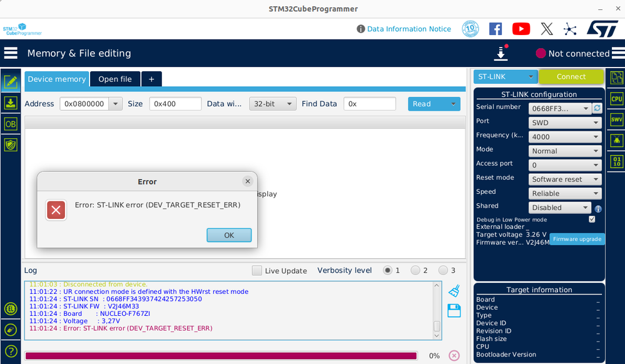Click OK in the Error dialog

[x=229, y=235]
